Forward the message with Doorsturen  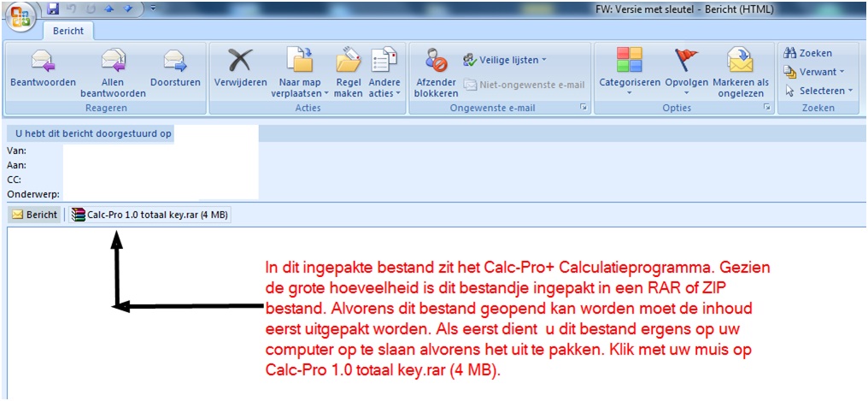[175, 62]
